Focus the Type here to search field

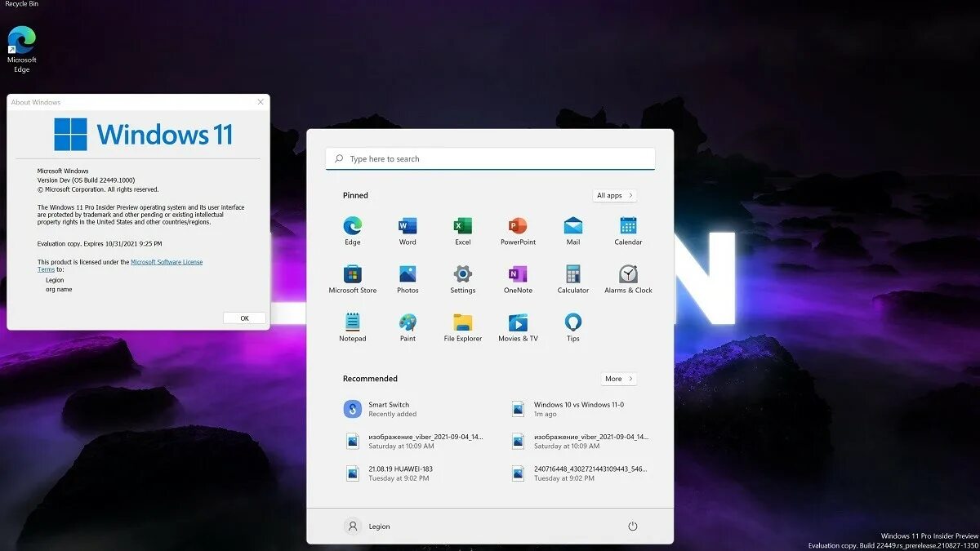[490, 158]
